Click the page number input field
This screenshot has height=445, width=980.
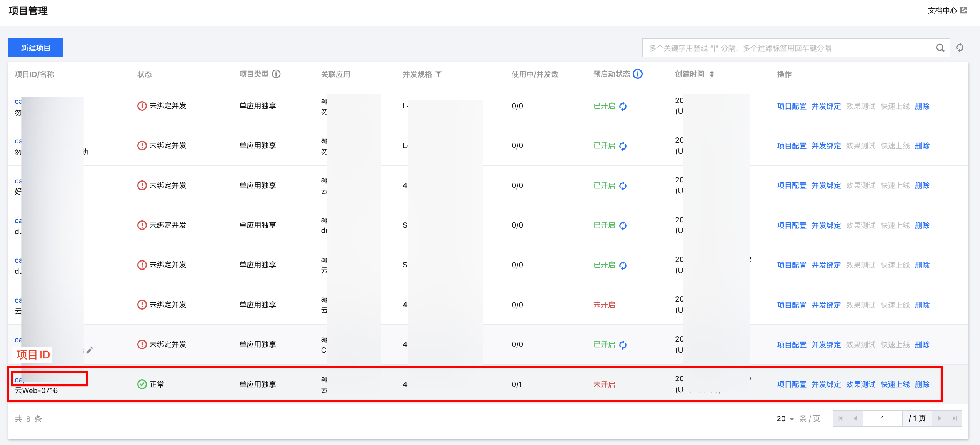point(882,418)
